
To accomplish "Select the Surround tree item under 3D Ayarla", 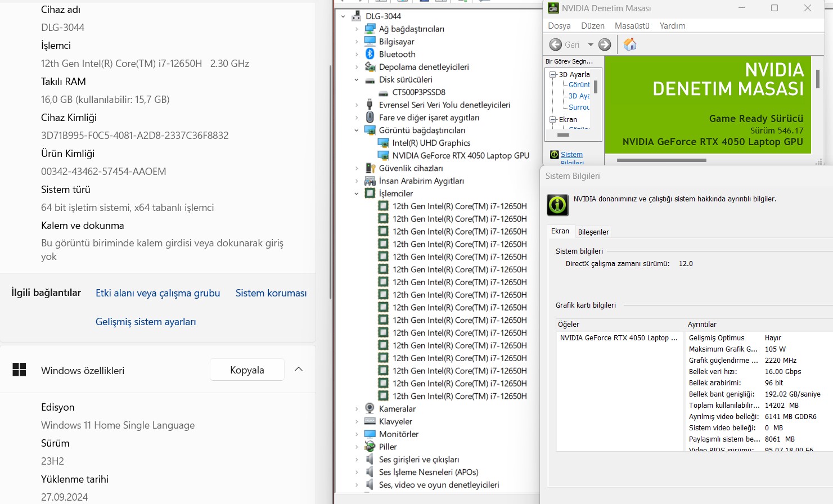I will (x=579, y=107).
